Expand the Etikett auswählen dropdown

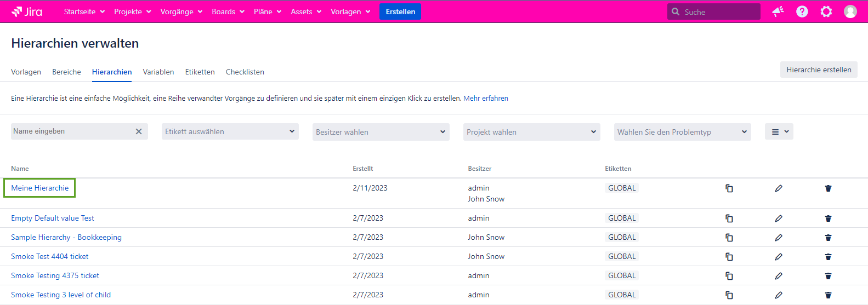[230, 131]
